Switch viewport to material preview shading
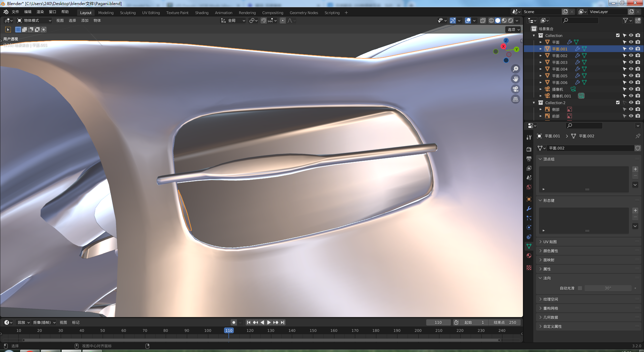644x352 pixels. tap(504, 20)
